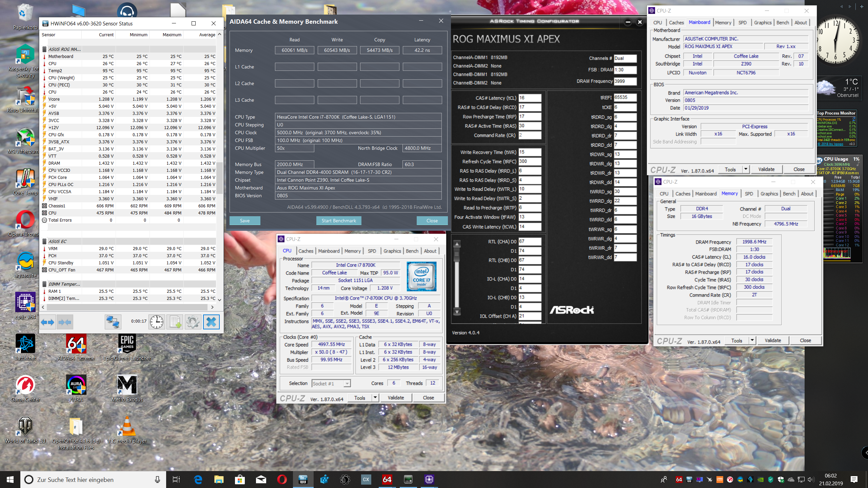Click Validate in CPU-Z
Screen dimensions: 868x488
tap(396, 398)
